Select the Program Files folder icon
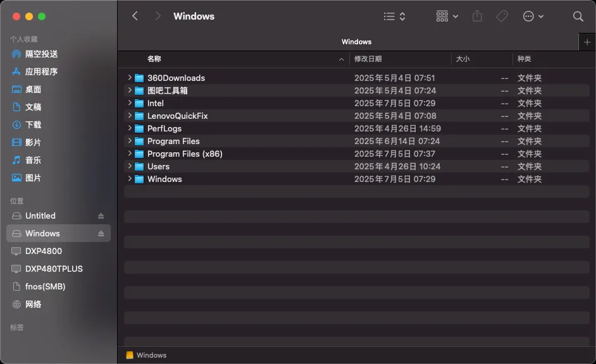The height and width of the screenshot is (364, 596). 139,141
